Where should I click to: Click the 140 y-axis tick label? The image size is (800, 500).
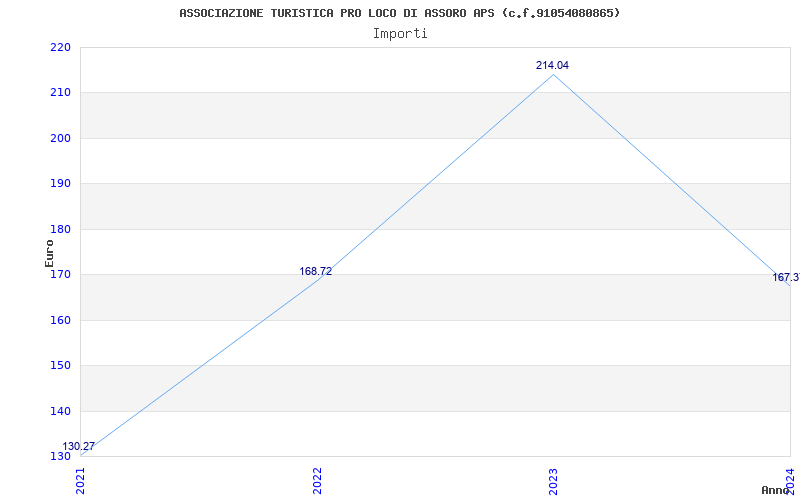click(60, 411)
